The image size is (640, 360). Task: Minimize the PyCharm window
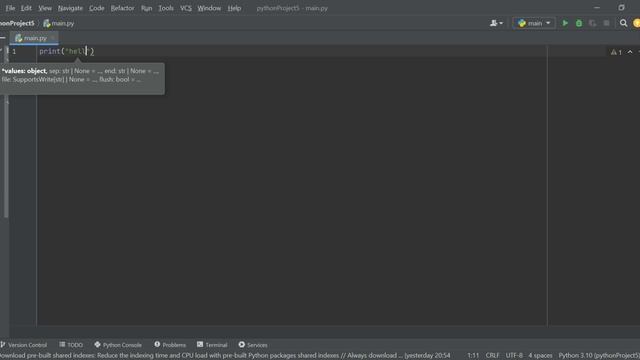(597, 8)
